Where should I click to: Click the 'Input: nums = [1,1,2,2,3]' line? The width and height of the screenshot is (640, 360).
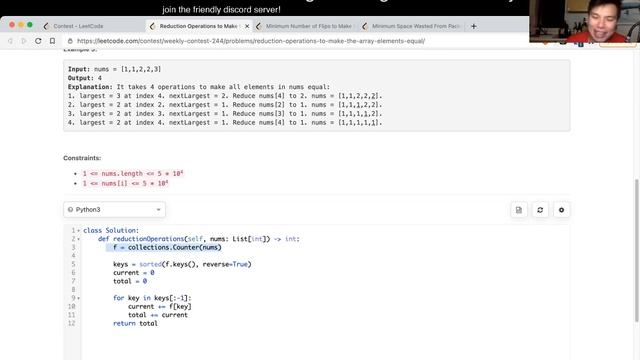114,69
